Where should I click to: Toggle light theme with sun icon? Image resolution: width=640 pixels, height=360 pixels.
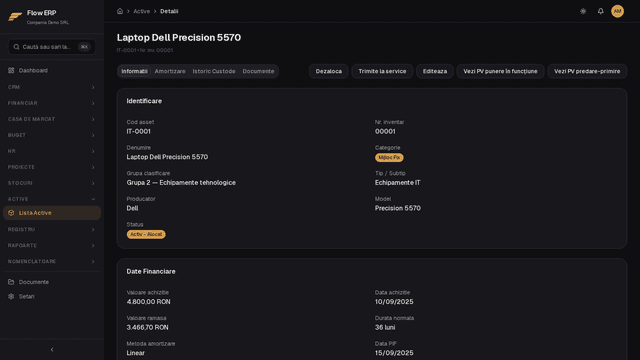click(x=583, y=11)
